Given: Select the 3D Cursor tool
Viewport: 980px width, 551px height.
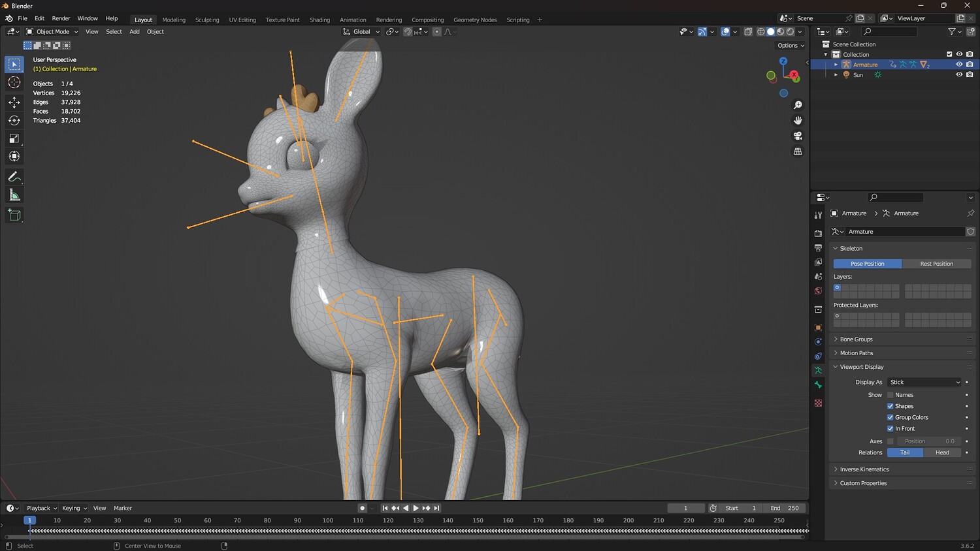Looking at the screenshot, I should [x=14, y=82].
